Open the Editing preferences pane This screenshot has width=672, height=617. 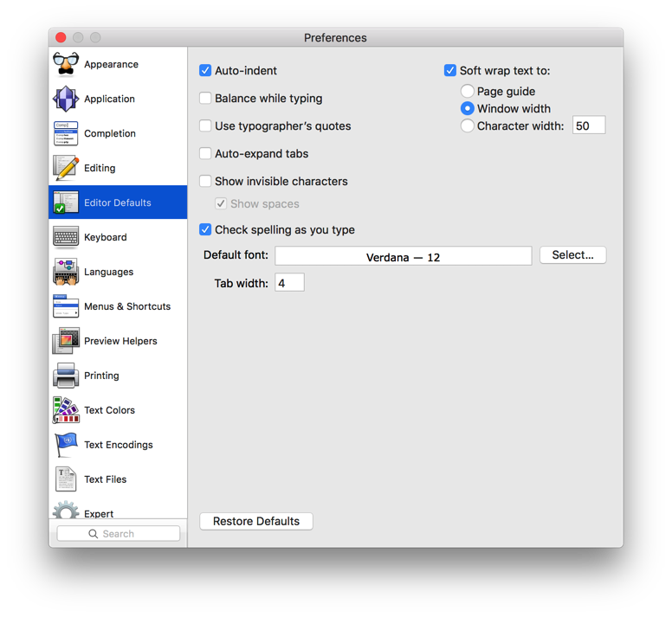click(x=118, y=168)
